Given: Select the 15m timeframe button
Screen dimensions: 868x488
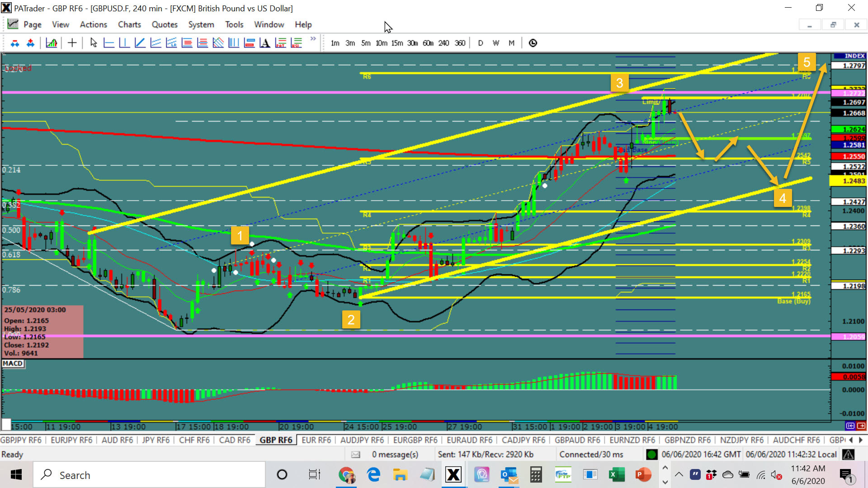Looking at the screenshot, I should coord(397,43).
